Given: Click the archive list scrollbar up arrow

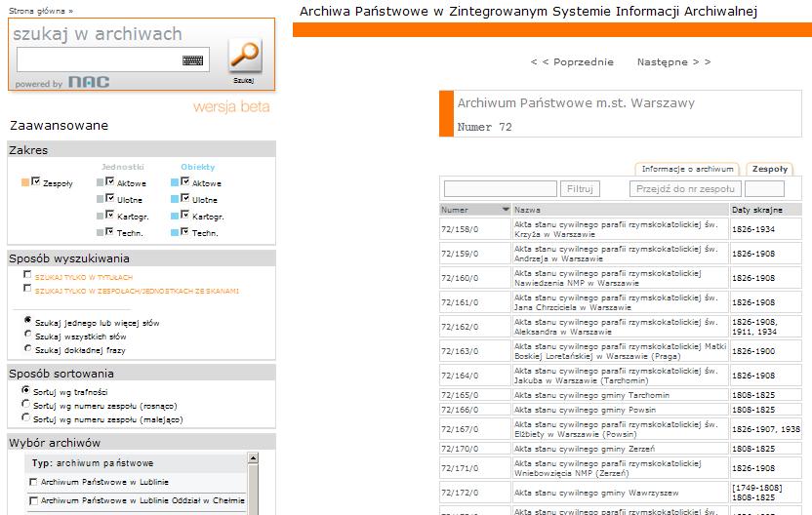Looking at the screenshot, I should (x=253, y=458).
